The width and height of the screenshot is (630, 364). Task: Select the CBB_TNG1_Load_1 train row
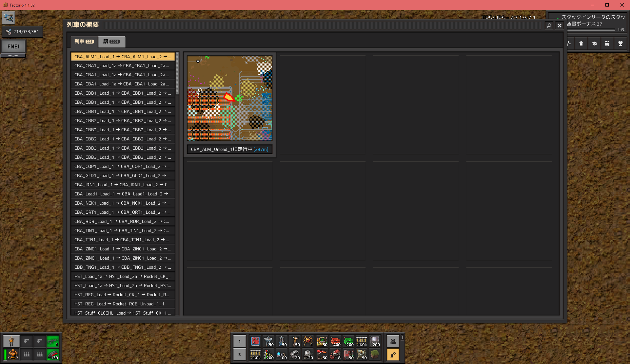point(123,267)
